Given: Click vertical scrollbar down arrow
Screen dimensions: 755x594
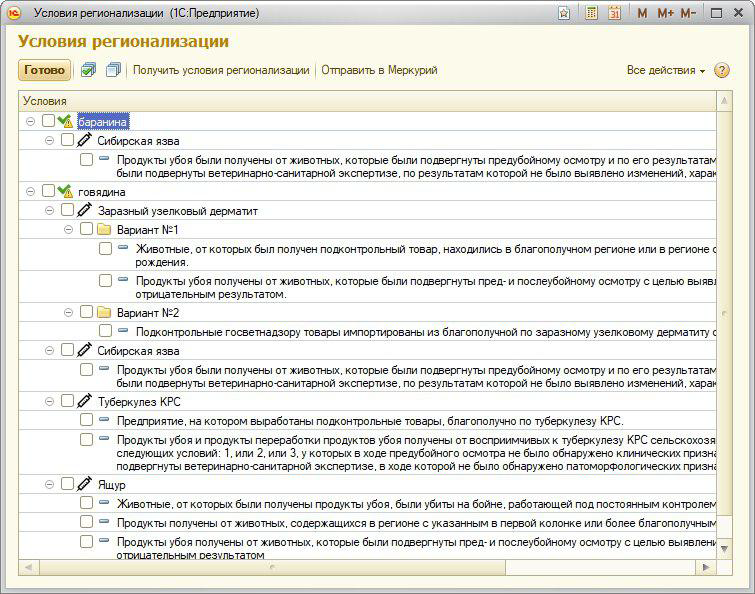Looking at the screenshot, I should tap(724, 549).
